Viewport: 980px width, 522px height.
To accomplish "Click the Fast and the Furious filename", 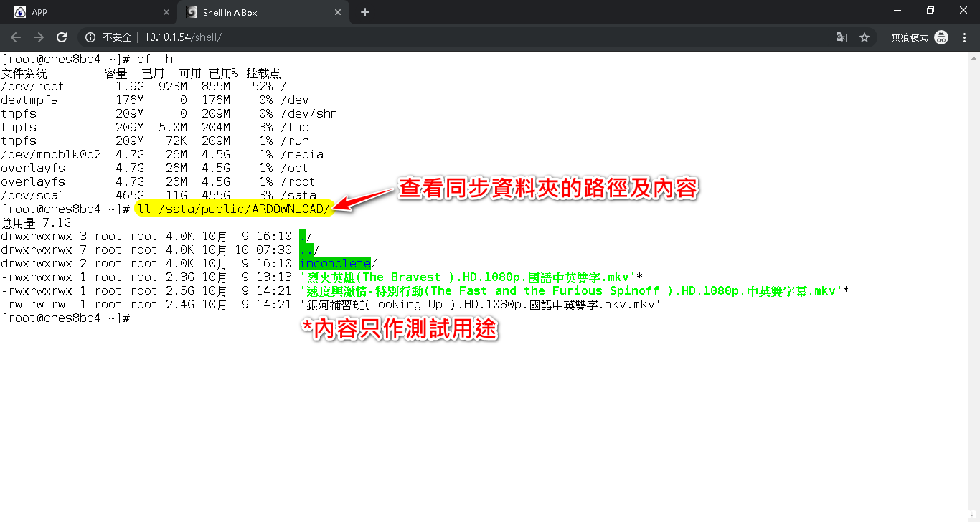I will tap(570, 291).
